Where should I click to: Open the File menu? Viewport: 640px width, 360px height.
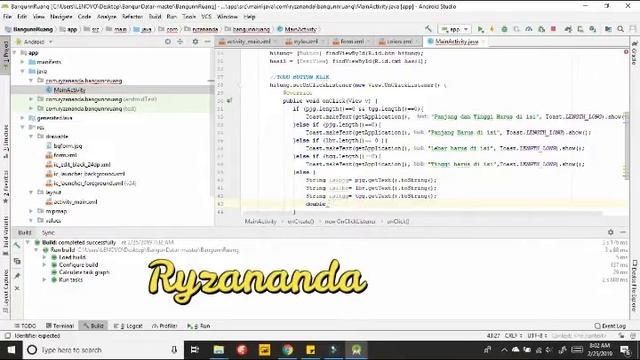coord(7,17)
